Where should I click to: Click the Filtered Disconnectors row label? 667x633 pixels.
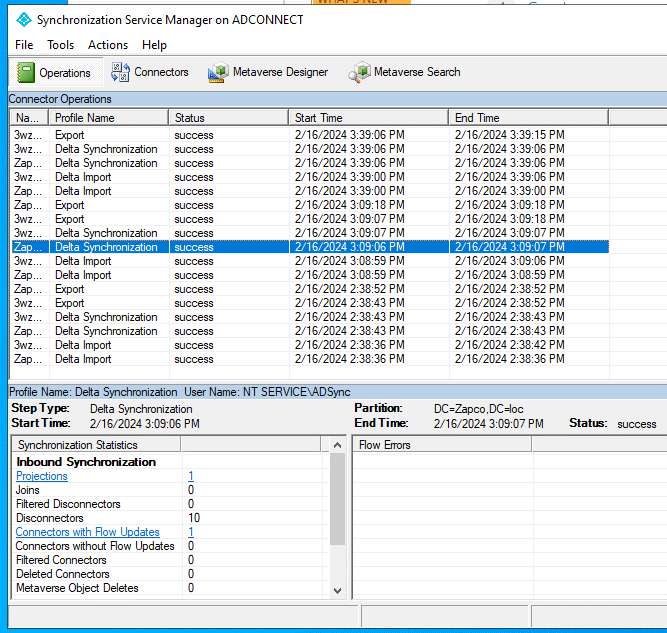[68, 504]
